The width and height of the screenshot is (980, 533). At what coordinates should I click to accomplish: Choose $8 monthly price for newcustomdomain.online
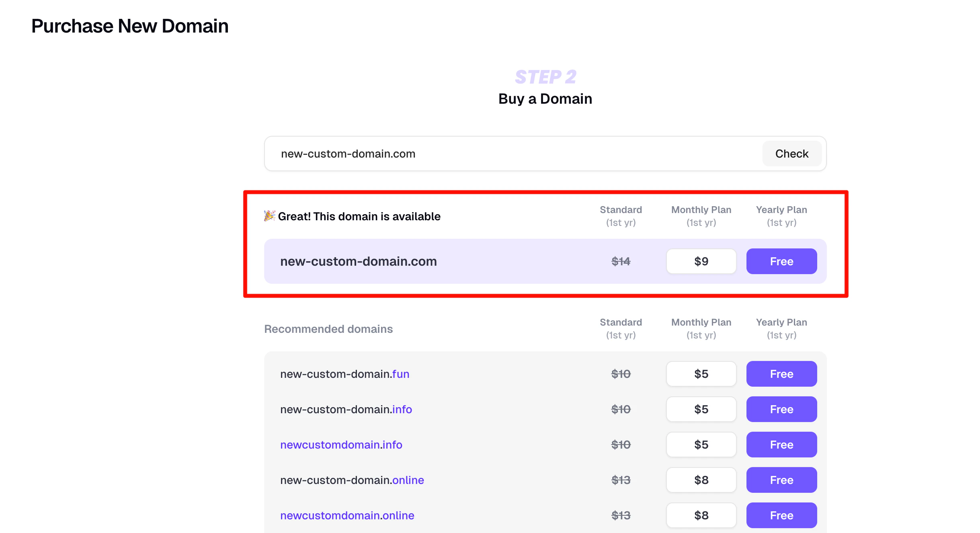coord(701,515)
